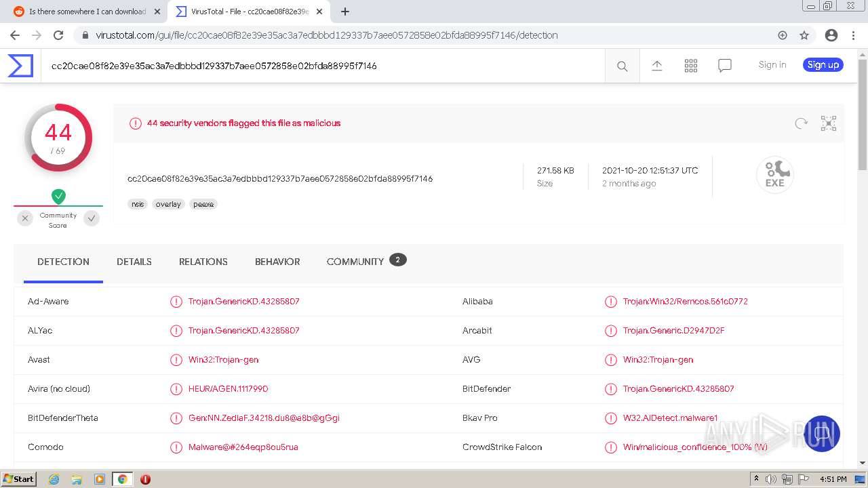Click volume icon in system tray
This screenshot has height=488, width=868.
click(x=772, y=479)
